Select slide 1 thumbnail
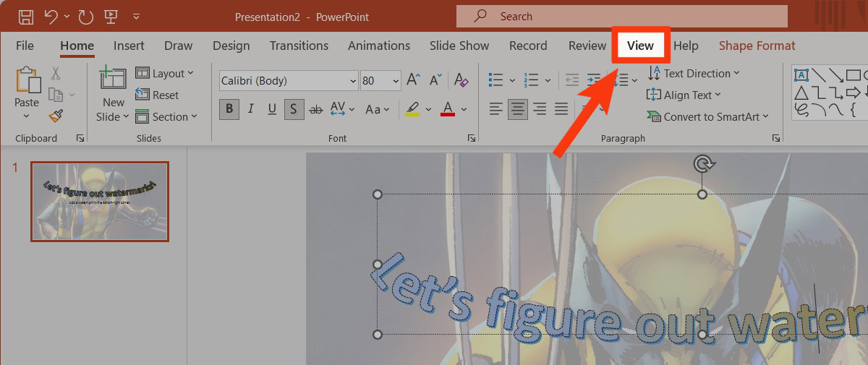868x365 pixels. click(x=100, y=201)
